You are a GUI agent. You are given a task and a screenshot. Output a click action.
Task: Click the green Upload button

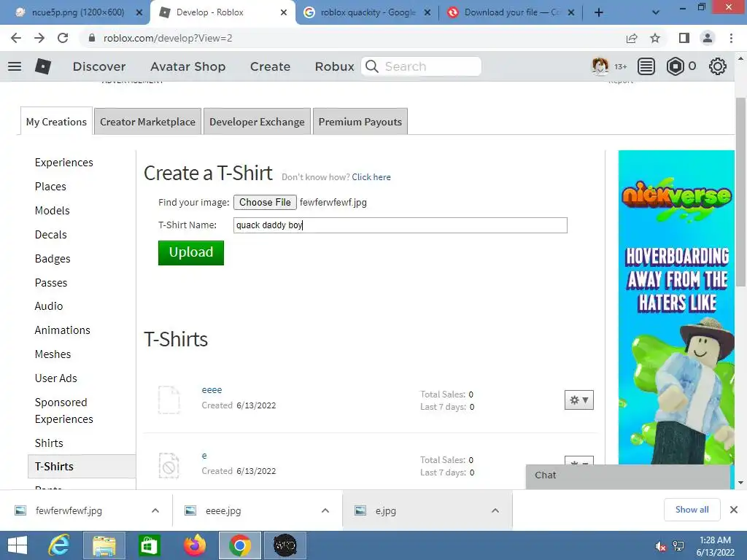point(191,252)
